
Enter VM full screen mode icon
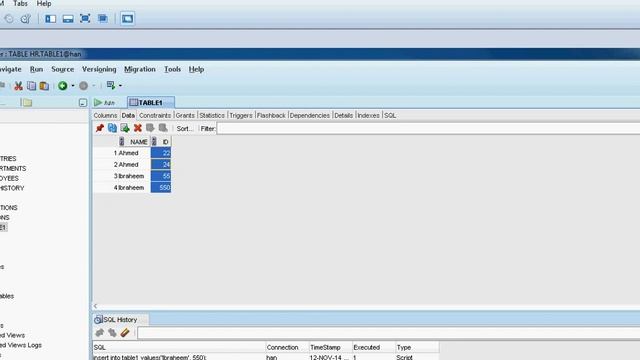point(85,18)
